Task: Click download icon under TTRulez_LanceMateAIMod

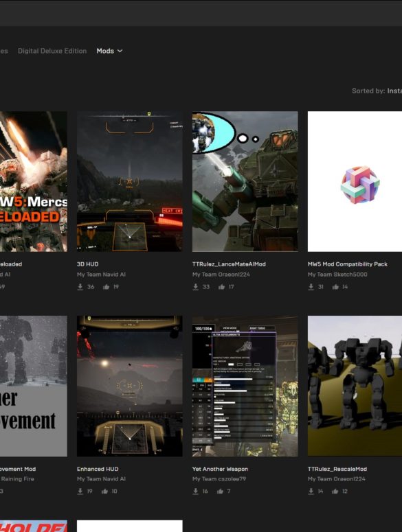Action: click(196, 287)
